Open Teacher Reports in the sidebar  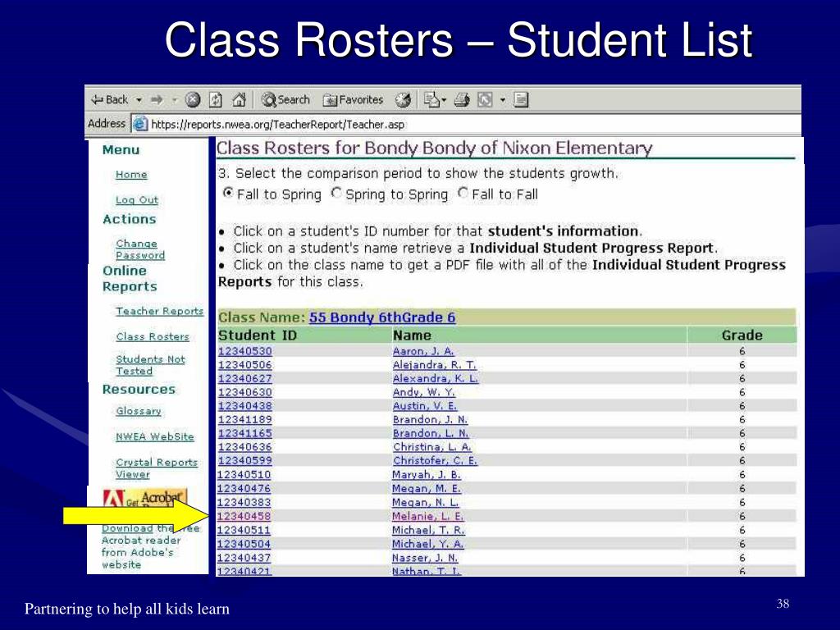coord(160,311)
